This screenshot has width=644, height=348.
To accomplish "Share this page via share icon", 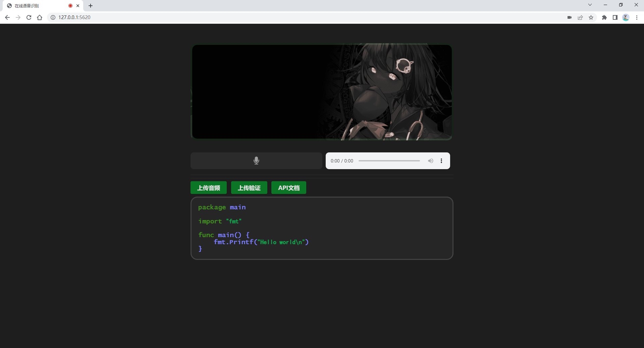I will [580, 17].
